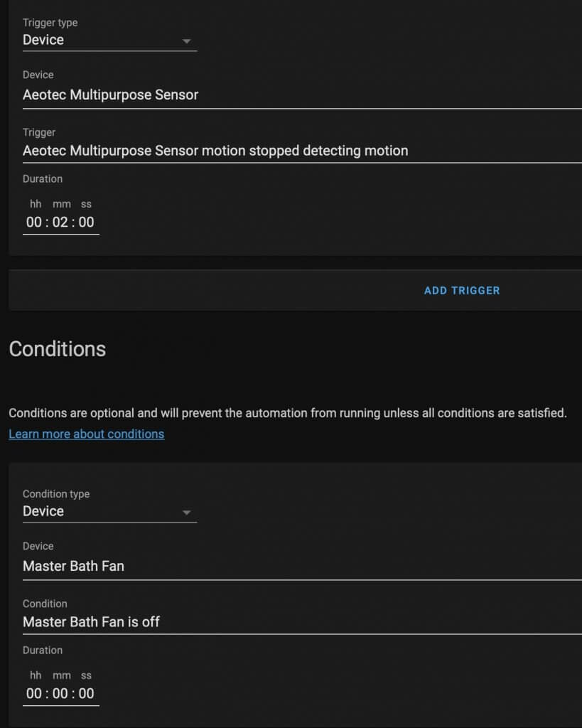Click the trigger duration minutes value 02
The width and height of the screenshot is (582, 728).
[60, 223]
